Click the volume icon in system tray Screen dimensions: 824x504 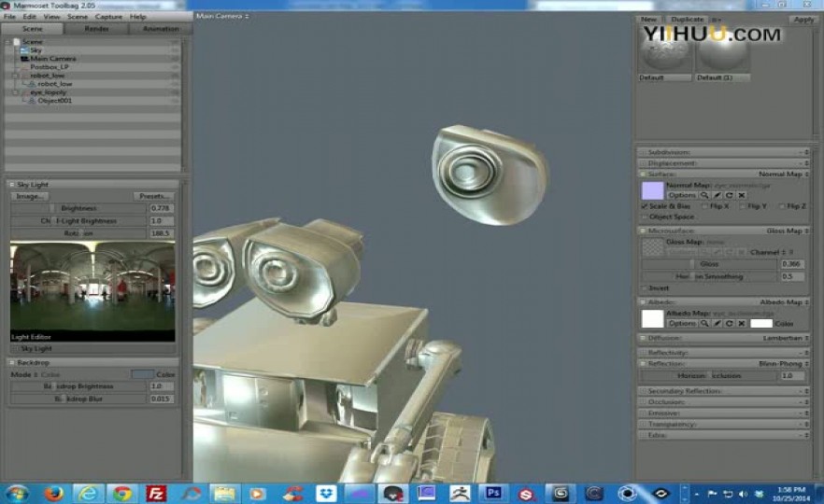743,494
